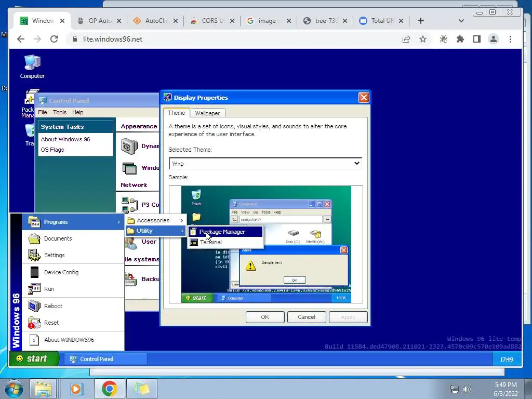
Task: Open the Computer desktop icon
Action: tap(32, 67)
